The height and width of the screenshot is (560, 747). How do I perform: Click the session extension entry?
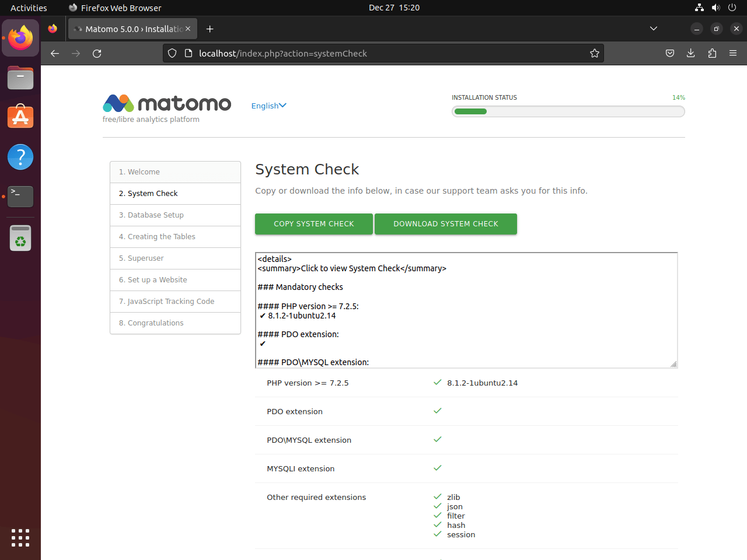(x=461, y=535)
